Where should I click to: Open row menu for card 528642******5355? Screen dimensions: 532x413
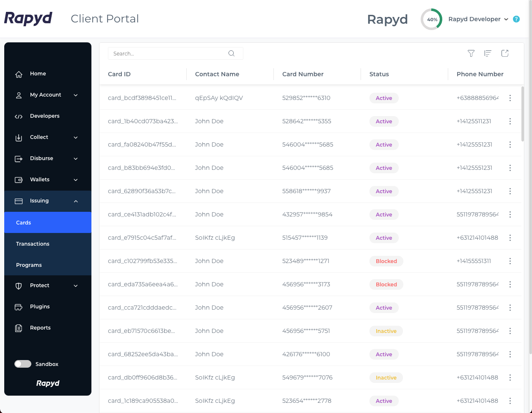point(510,121)
